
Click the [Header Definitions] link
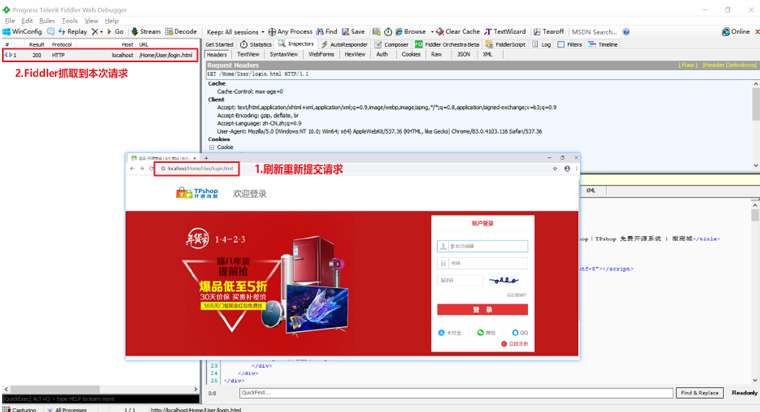pyautogui.click(x=728, y=65)
